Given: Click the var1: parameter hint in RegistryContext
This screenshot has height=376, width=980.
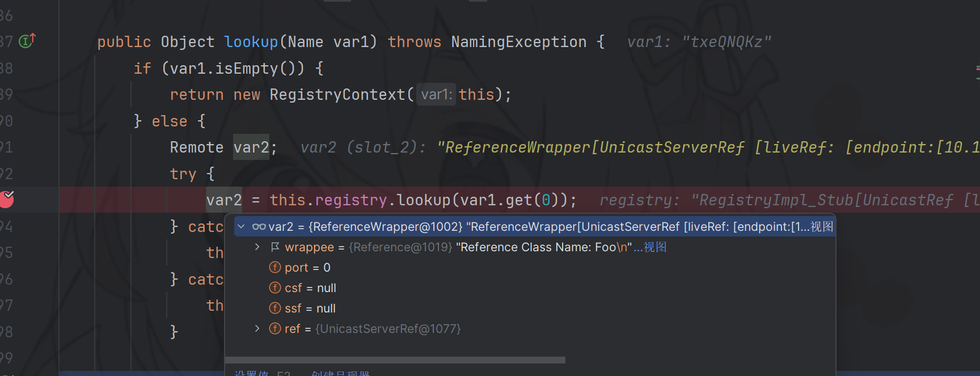Looking at the screenshot, I should point(436,95).
